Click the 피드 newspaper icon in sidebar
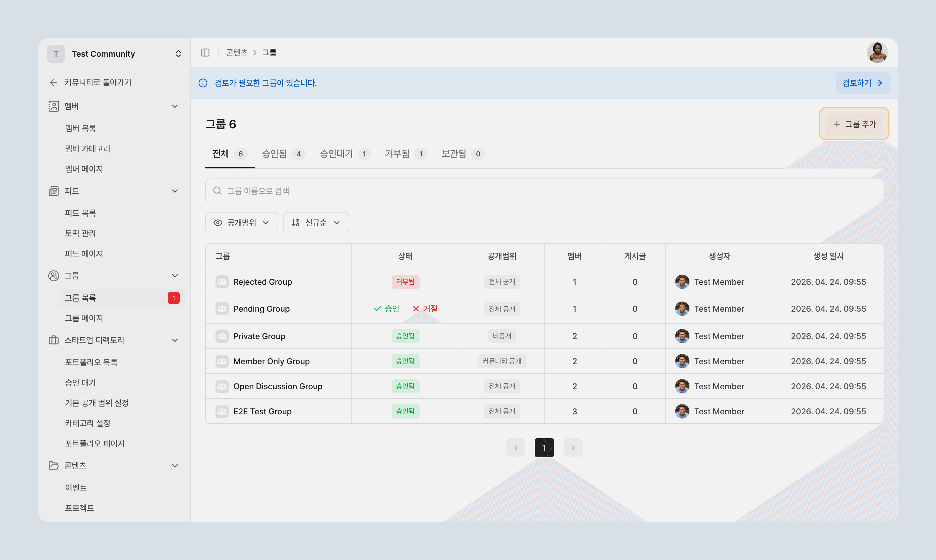The height and width of the screenshot is (560, 936). pyautogui.click(x=53, y=191)
